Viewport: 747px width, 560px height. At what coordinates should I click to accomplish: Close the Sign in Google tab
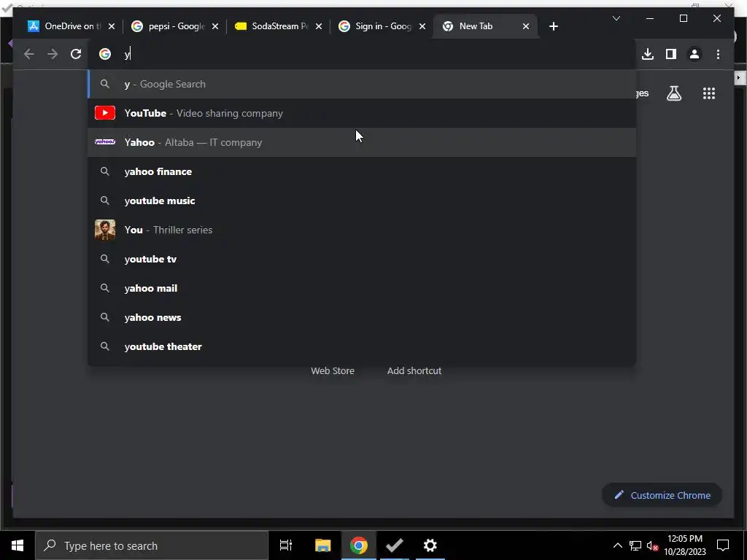(422, 26)
